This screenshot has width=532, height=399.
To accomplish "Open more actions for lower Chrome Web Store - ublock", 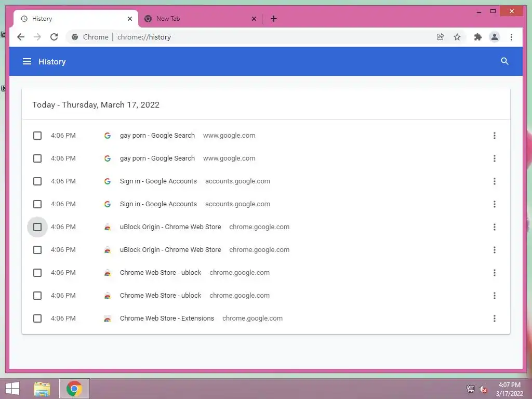I will pyautogui.click(x=495, y=296).
